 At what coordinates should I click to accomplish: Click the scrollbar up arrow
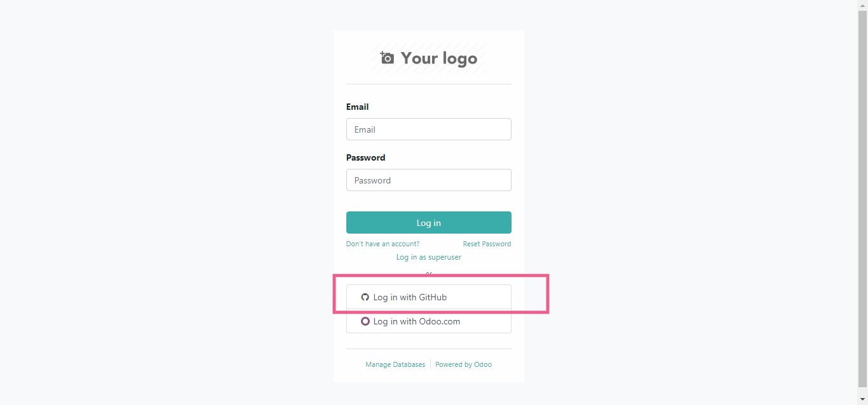coord(862,5)
